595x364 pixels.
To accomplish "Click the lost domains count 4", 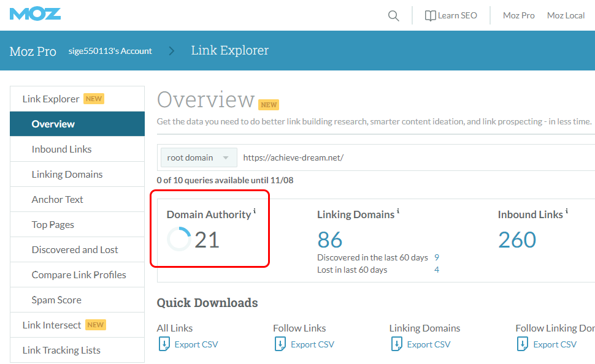I will (437, 270).
